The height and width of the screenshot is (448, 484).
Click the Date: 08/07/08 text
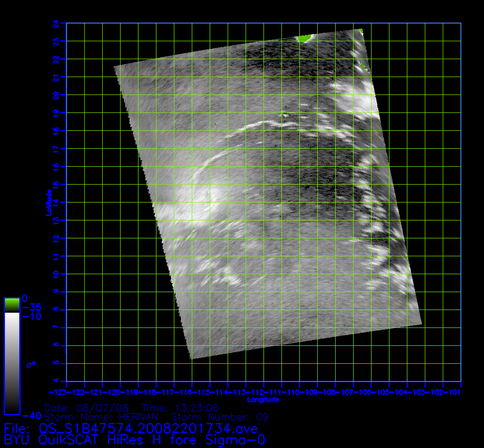(86, 409)
